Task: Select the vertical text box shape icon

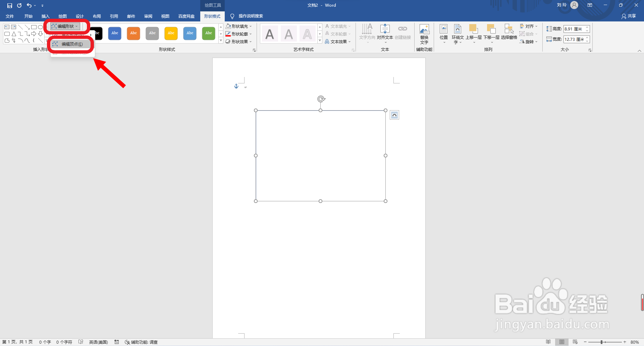Action: [x=13, y=27]
